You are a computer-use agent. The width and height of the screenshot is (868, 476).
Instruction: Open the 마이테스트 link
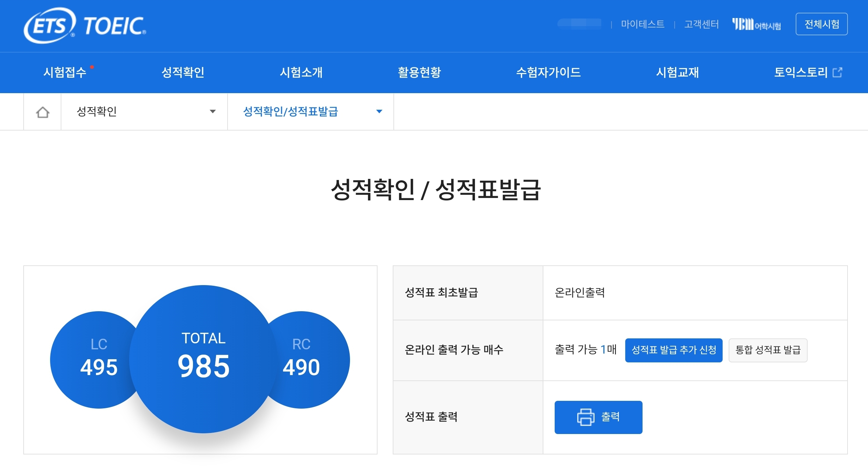coord(643,24)
